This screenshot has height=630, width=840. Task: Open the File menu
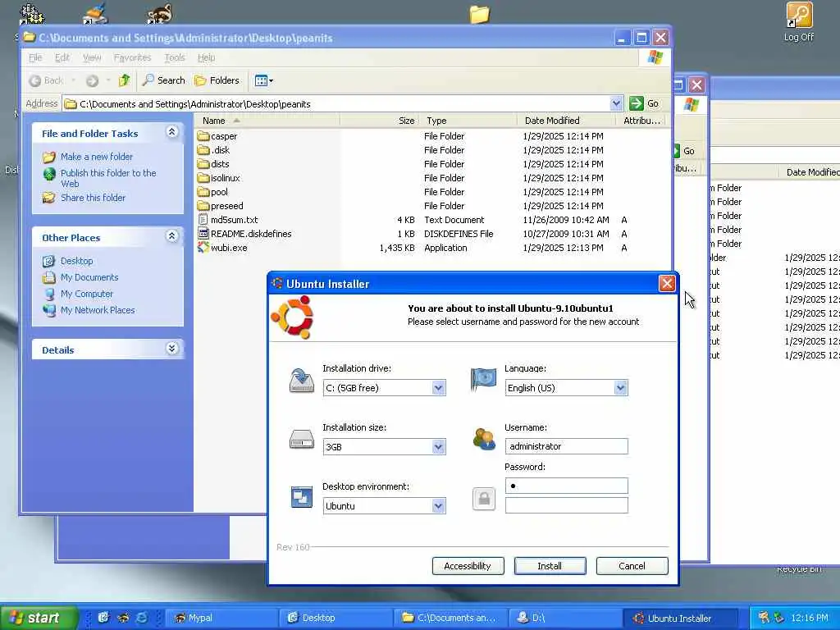tap(35, 57)
